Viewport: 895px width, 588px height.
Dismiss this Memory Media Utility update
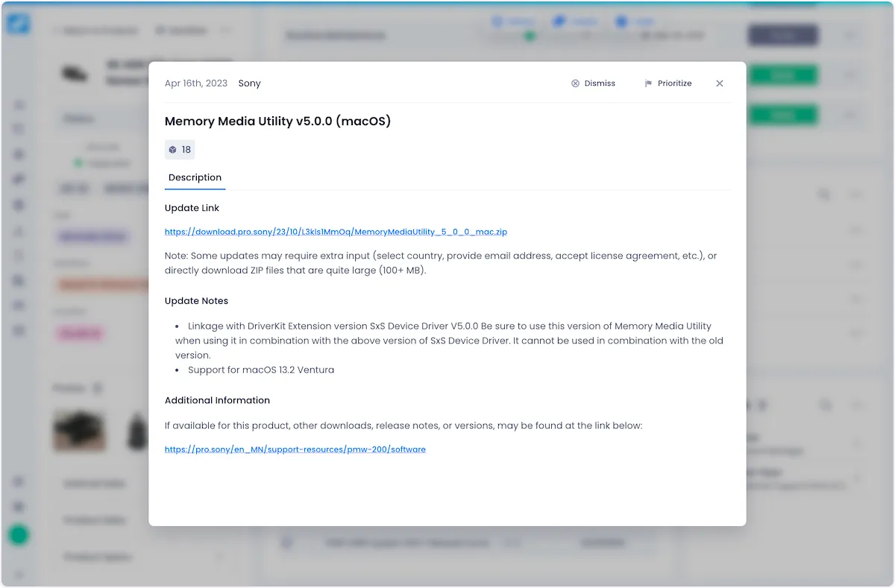[x=593, y=83]
